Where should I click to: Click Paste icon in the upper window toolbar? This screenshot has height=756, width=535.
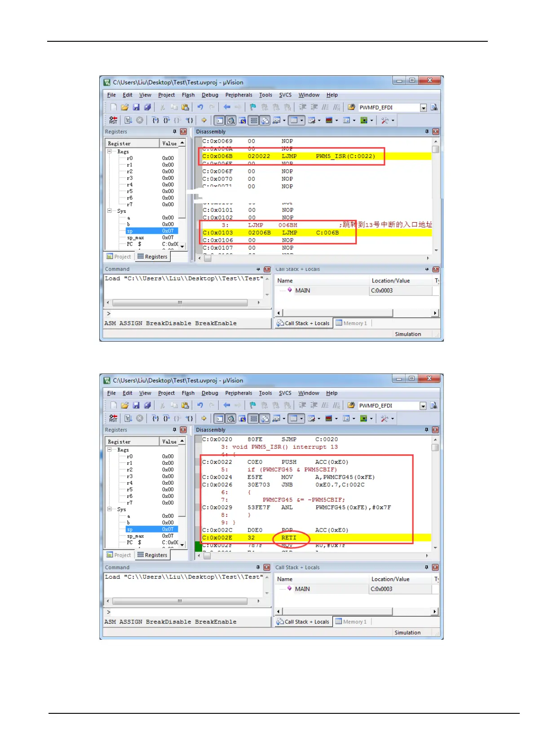[185, 107]
